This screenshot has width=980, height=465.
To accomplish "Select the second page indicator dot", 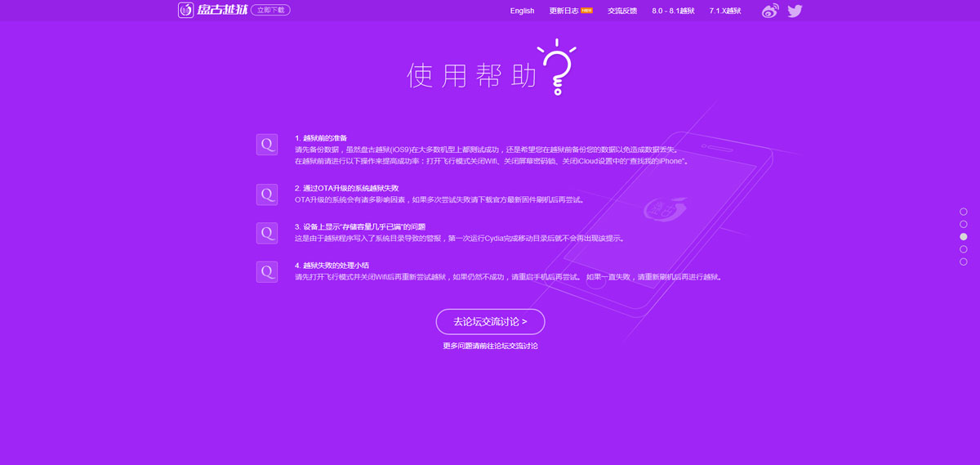I will (964, 224).
